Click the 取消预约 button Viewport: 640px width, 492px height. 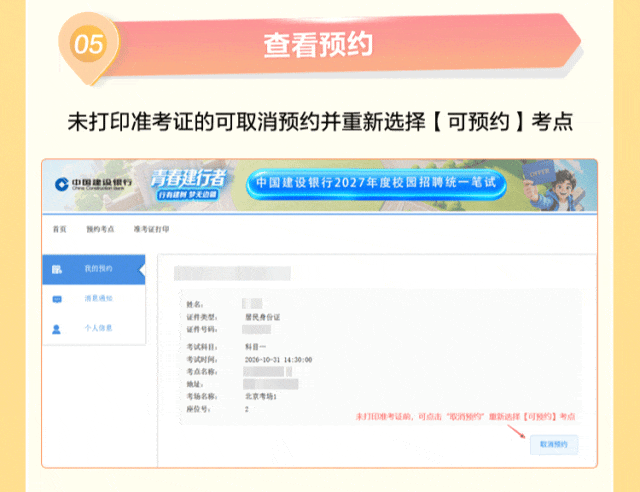coord(554,444)
